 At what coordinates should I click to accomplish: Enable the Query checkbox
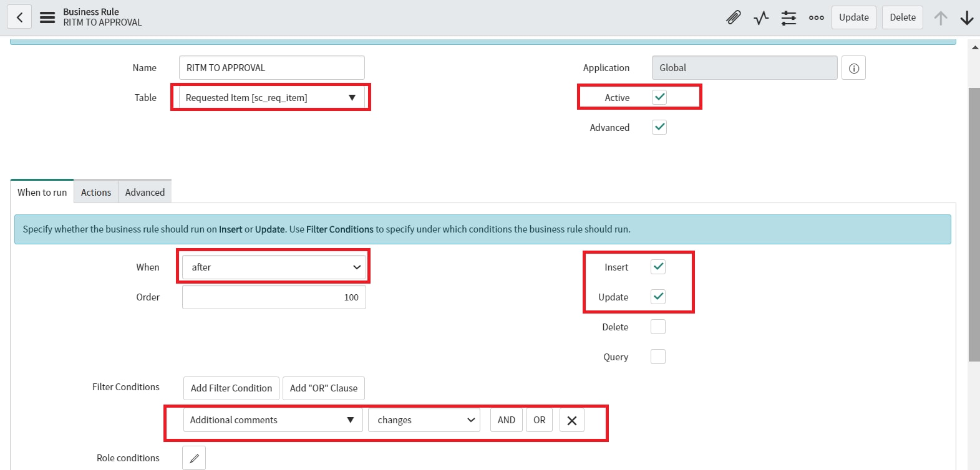point(658,357)
